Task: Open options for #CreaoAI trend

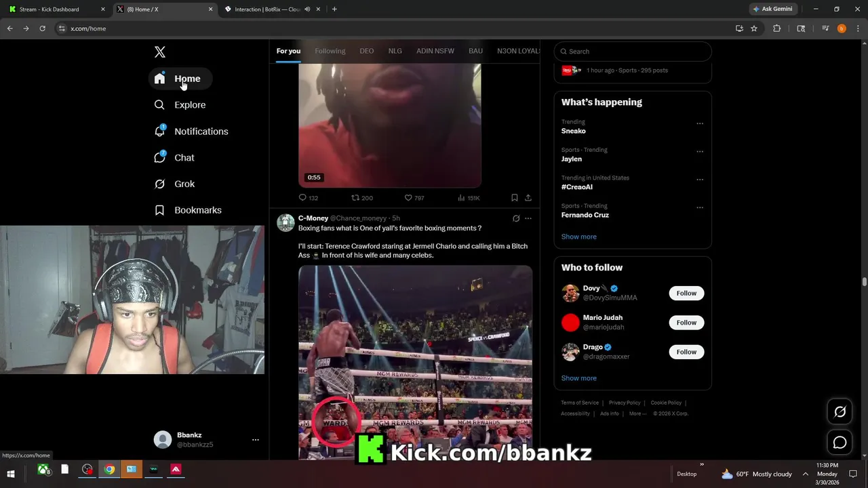Action: [x=700, y=180]
